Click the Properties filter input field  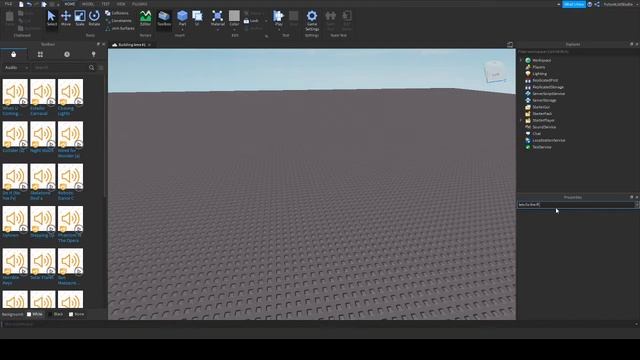pyautogui.click(x=576, y=204)
